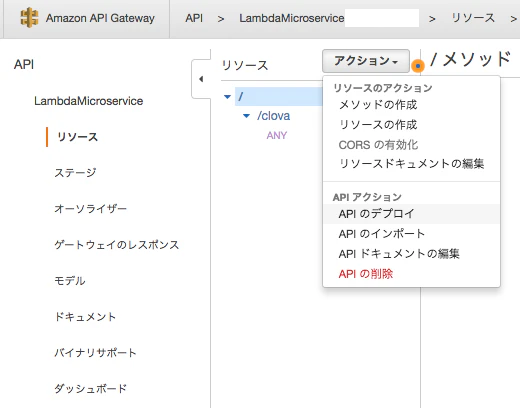Click the Amazon API Gateway logo icon

29,18
